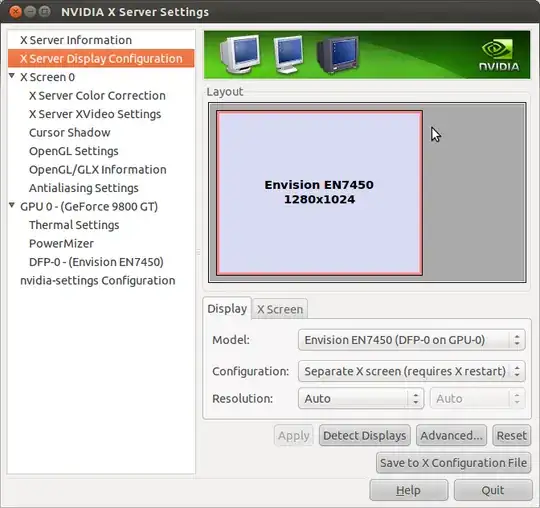Select DFP-0 - (Envision EN7450) entry
The height and width of the screenshot is (508, 540).
tap(96, 262)
